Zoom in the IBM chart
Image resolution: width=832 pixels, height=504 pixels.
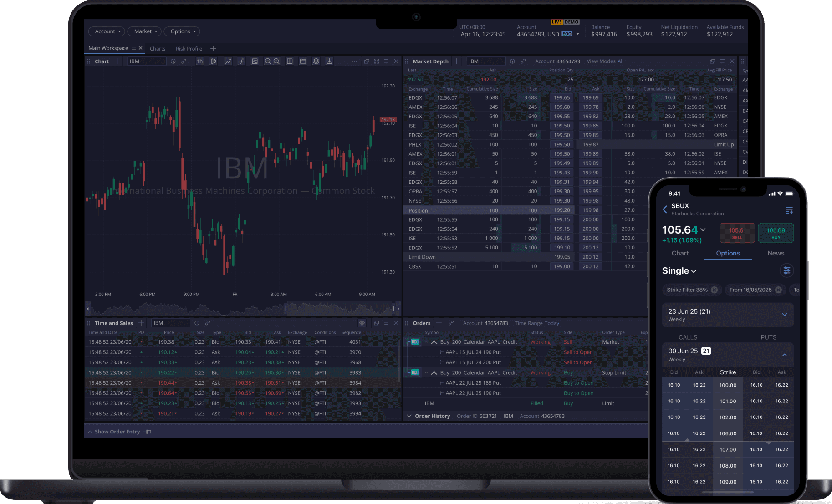276,61
